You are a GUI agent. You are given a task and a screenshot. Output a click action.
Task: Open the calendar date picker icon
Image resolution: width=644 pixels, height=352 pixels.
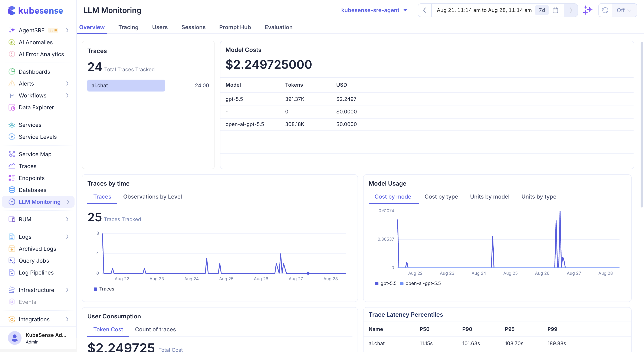pyautogui.click(x=555, y=10)
